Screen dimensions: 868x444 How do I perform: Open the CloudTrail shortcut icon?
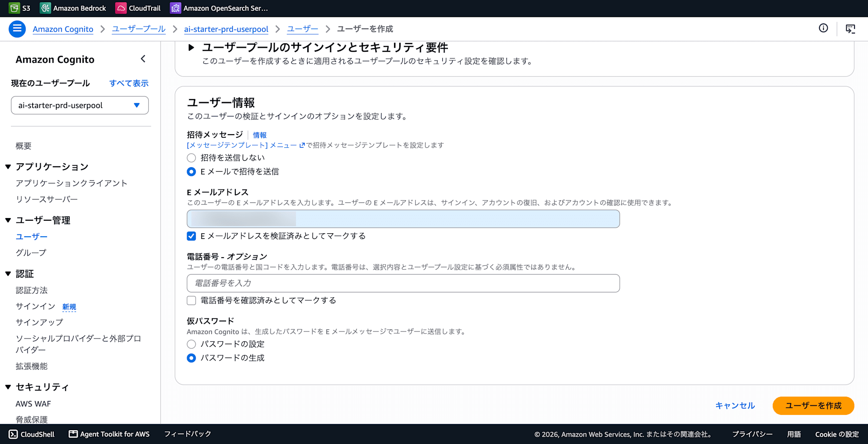[x=121, y=8]
